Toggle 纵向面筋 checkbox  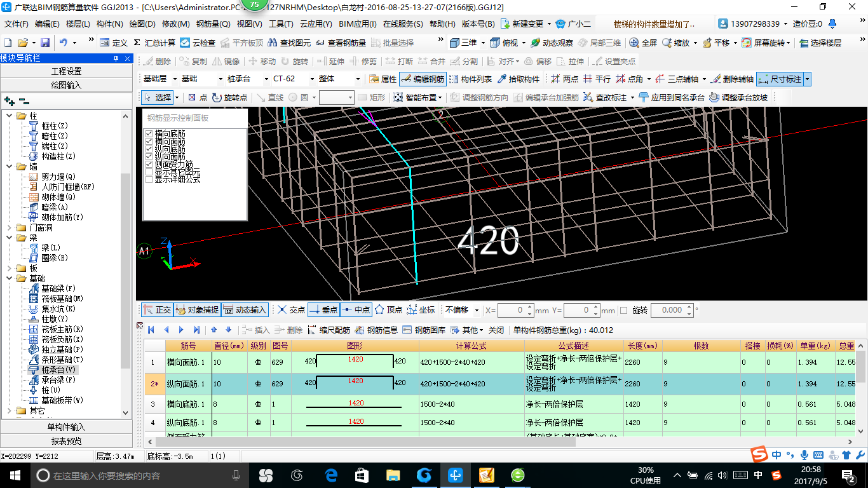[149, 157]
